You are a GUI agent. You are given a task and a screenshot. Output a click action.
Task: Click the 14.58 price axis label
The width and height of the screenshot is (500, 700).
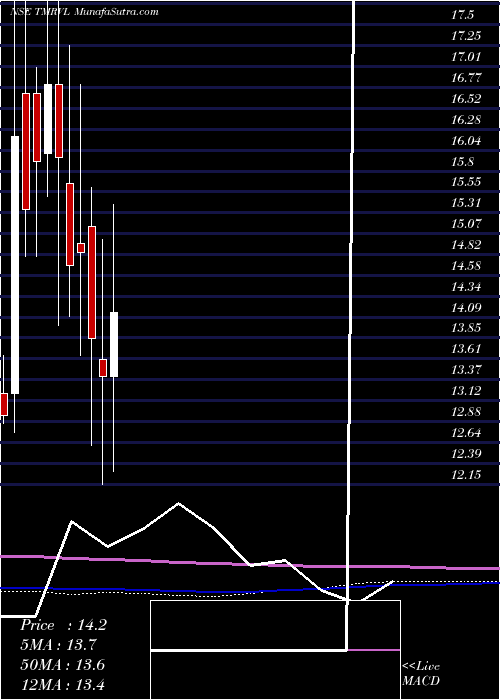[466, 266]
